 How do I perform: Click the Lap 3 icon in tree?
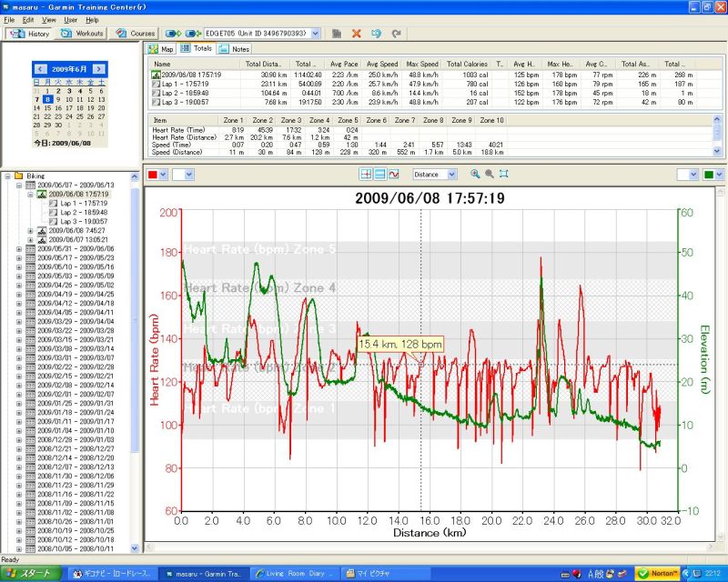(x=53, y=221)
